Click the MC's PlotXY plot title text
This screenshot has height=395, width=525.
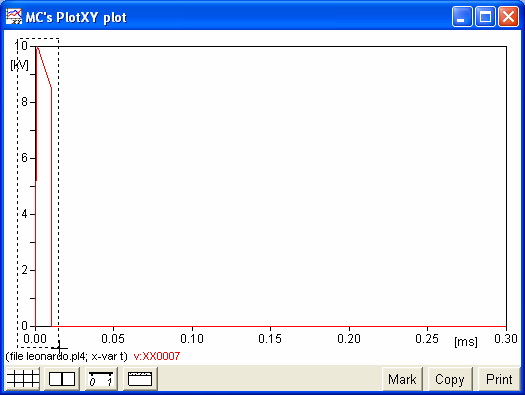tap(76, 17)
